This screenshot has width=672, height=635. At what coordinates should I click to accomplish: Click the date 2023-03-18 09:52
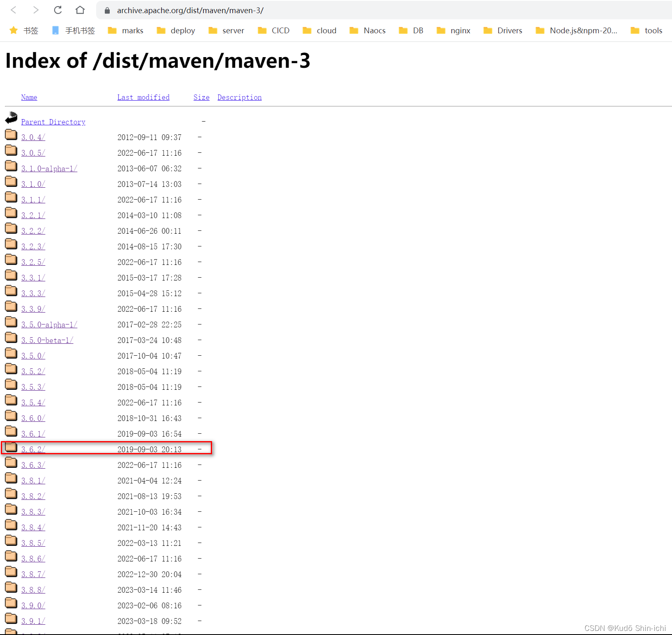click(x=150, y=621)
